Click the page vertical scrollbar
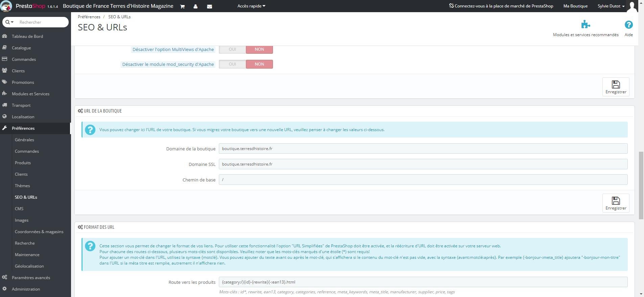The image size is (644, 297). coord(641,185)
